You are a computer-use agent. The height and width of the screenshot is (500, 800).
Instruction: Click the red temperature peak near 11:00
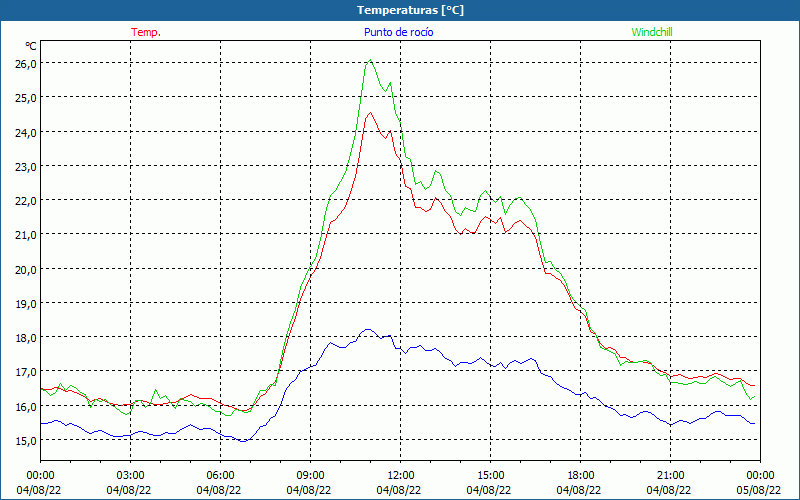[x=370, y=113]
